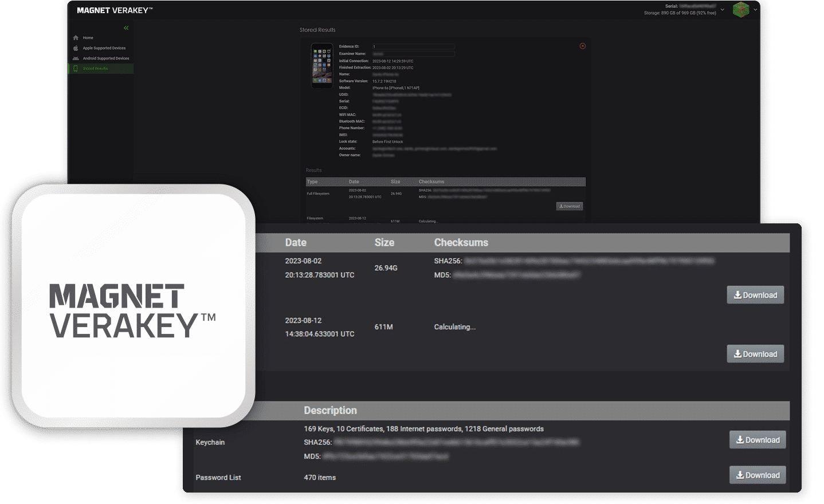The image size is (824, 504).
Task: Click small Download button in background results table
Action: coord(569,206)
